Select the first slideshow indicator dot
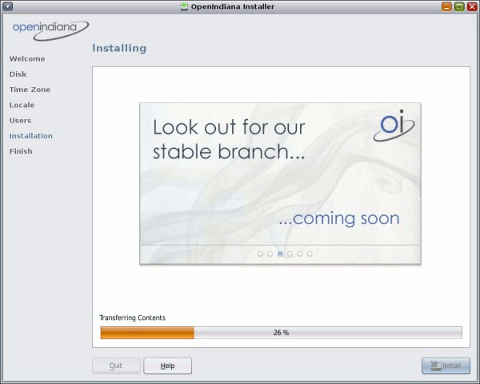 pyautogui.click(x=260, y=254)
